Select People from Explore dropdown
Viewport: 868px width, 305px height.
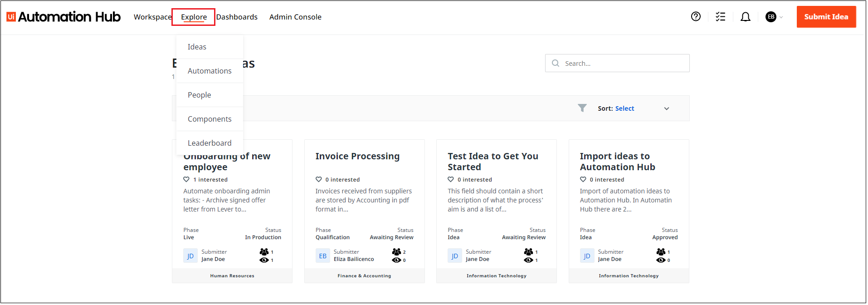[210, 95]
